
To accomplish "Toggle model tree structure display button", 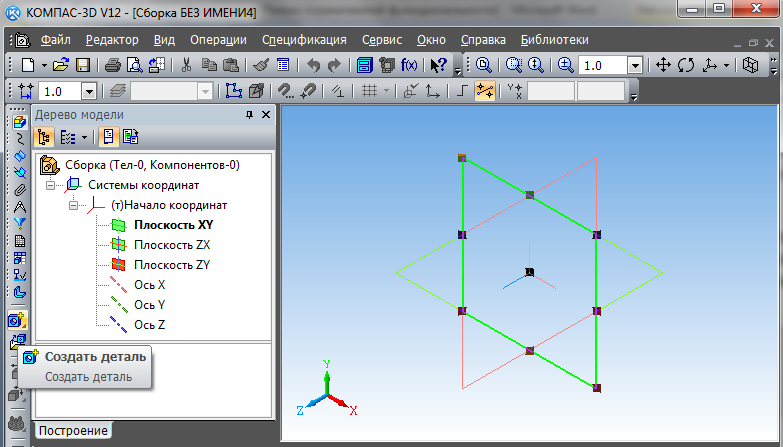I will click(44, 137).
